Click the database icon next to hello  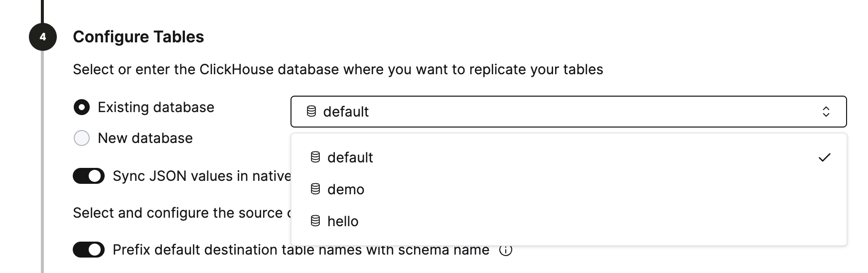pos(315,221)
